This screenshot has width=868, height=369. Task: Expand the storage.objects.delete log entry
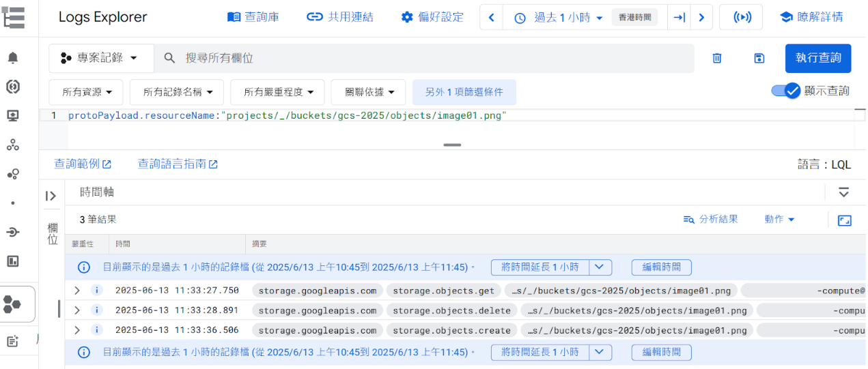[x=76, y=310]
